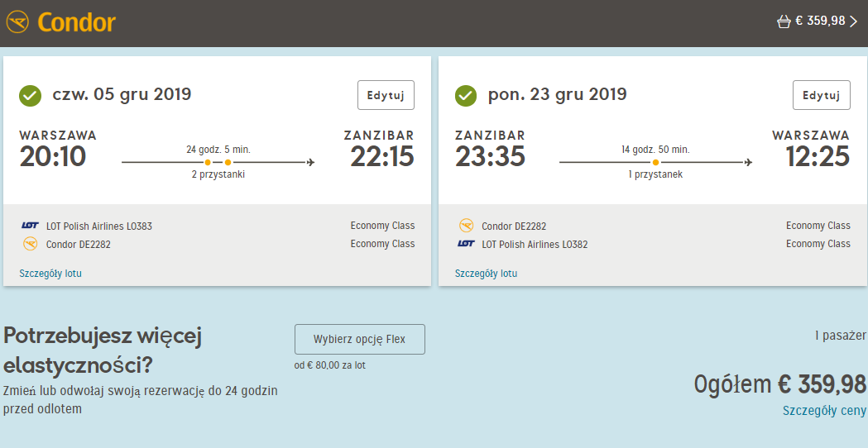Click cart total € 359,98 in header
The width and height of the screenshot is (868, 448).
point(820,21)
